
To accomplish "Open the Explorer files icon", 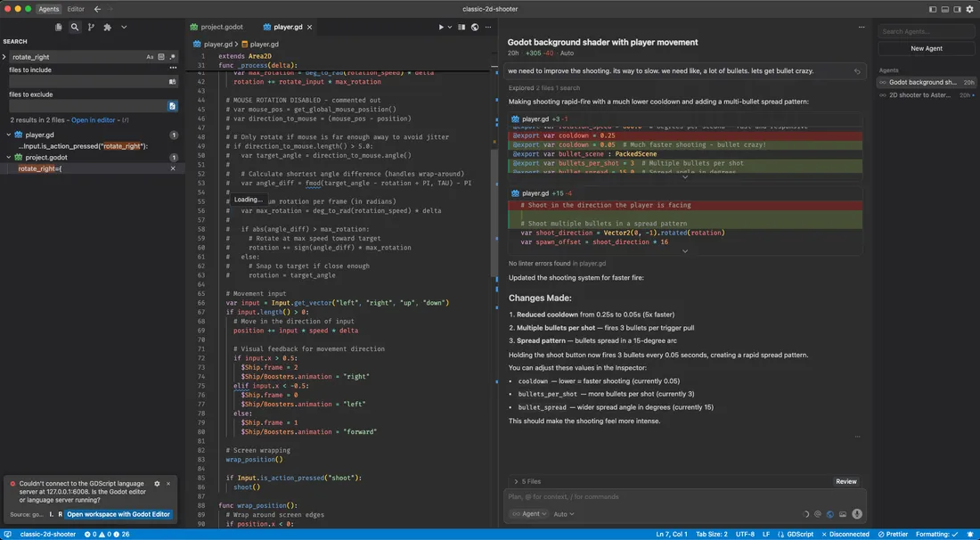I will point(59,28).
